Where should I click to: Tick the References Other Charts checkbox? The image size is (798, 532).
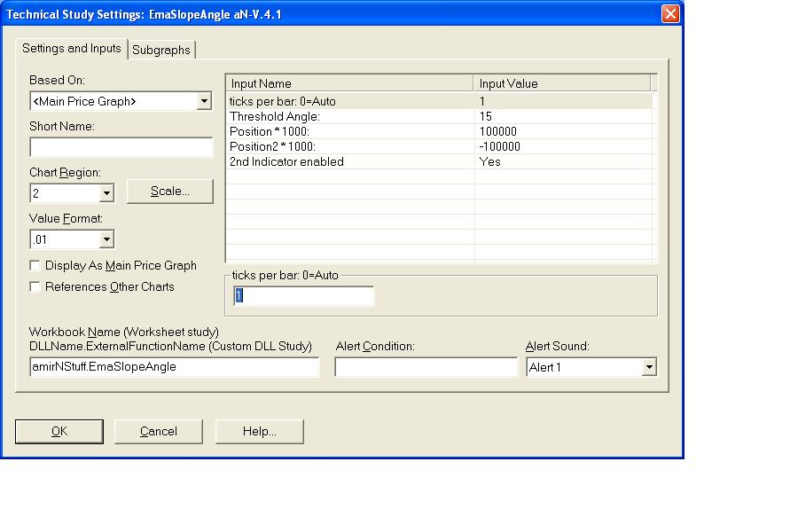click(x=35, y=286)
